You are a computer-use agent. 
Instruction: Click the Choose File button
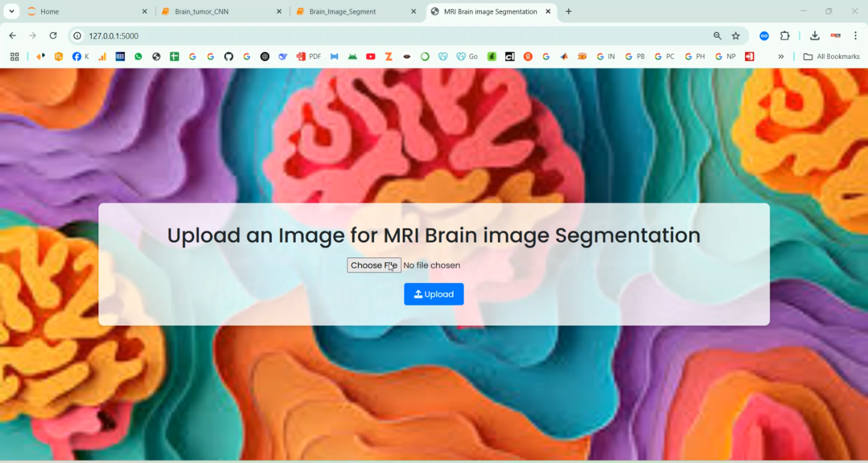(374, 265)
